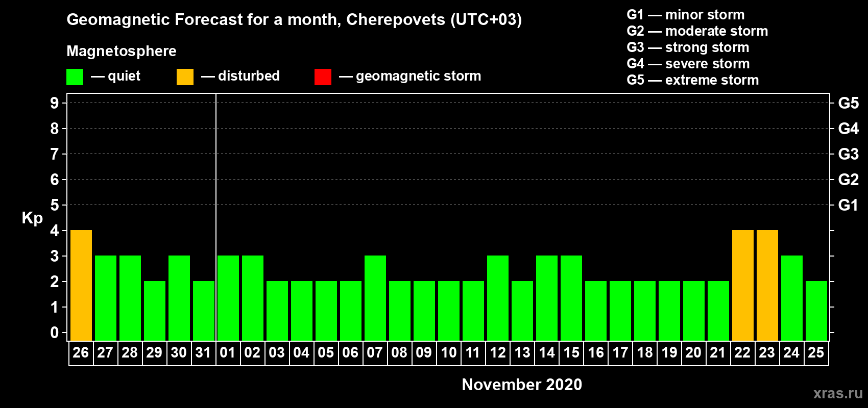Click the orange bar above date 26
This screenshot has height=408, width=868.
[81, 285]
